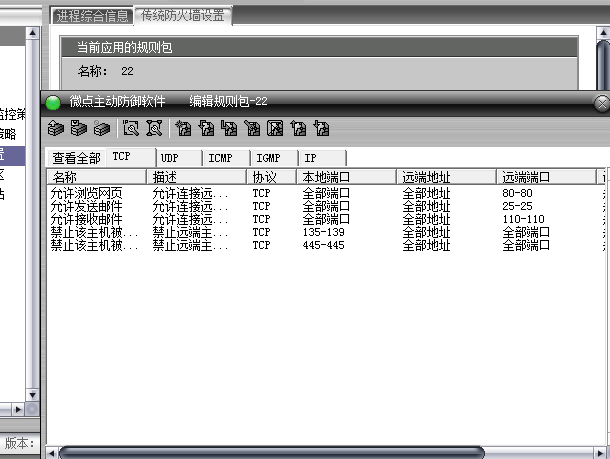This screenshot has width=610, height=459.
Task: Click the up arrow of left sidebar scrollbar
Action: point(32,33)
